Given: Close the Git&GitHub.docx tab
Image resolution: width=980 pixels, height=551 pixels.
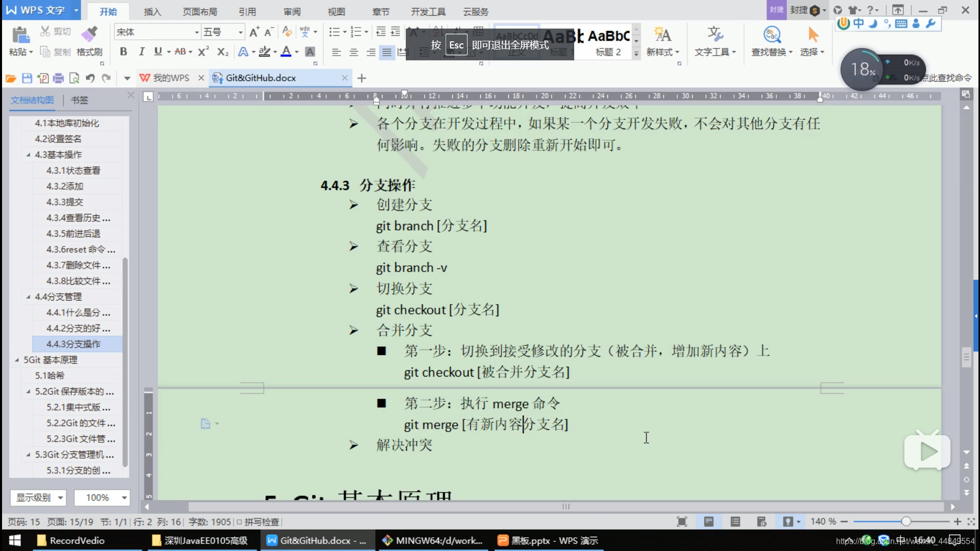Looking at the screenshot, I should 345,78.
